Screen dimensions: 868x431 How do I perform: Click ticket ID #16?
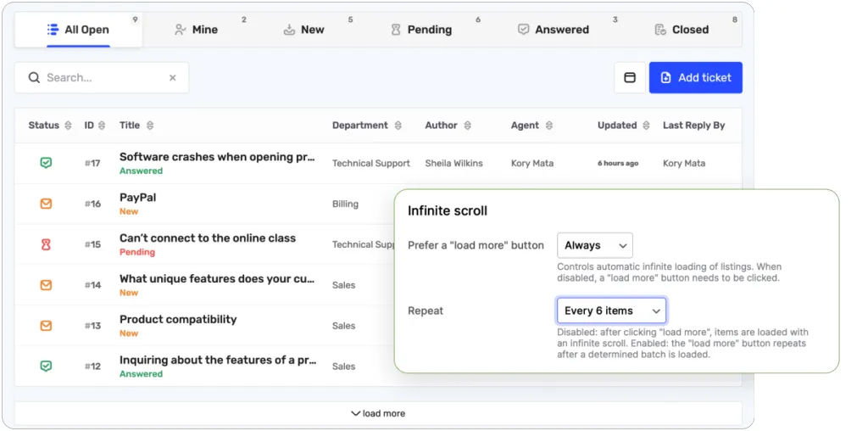[x=92, y=204]
